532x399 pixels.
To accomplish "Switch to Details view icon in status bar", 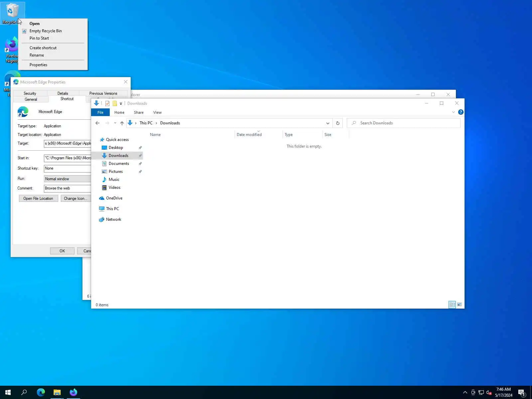I will (452, 305).
